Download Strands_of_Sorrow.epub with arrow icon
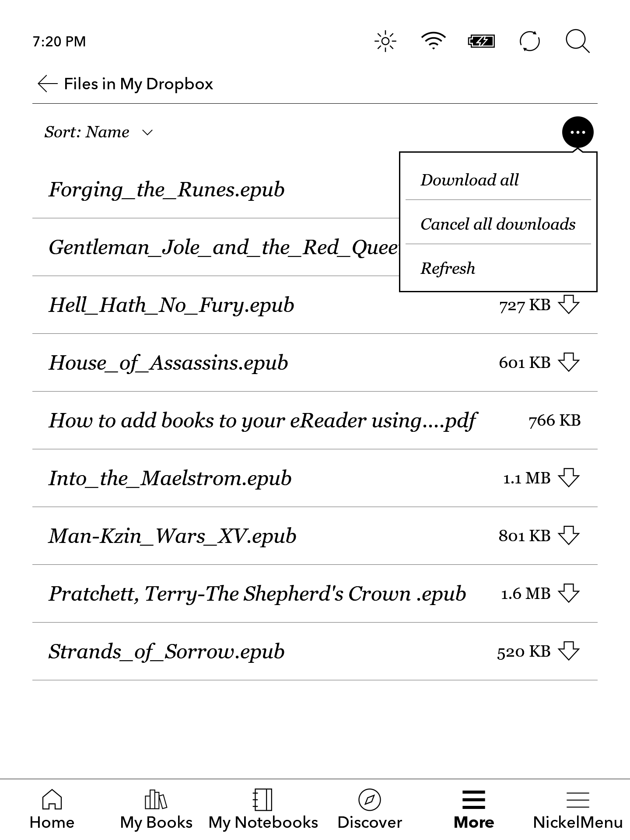 (569, 651)
